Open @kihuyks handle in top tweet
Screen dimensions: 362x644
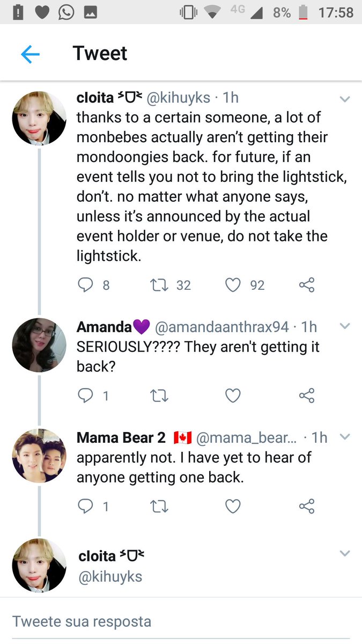(x=180, y=98)
